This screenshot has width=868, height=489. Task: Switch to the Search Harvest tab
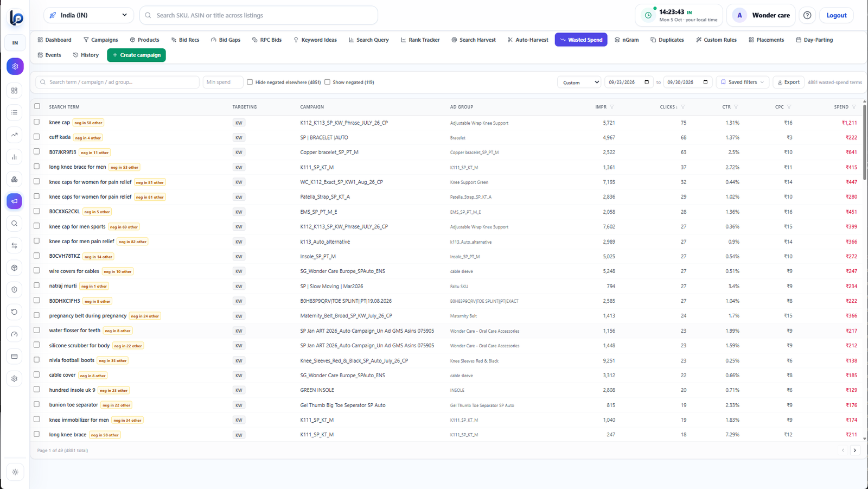[473, 40]
